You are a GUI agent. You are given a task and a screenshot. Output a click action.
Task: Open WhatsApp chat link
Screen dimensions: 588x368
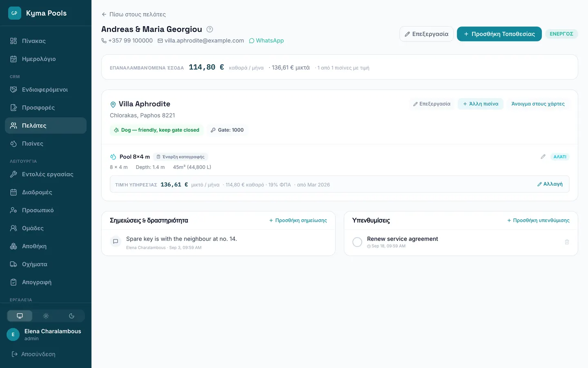point(266,40)
